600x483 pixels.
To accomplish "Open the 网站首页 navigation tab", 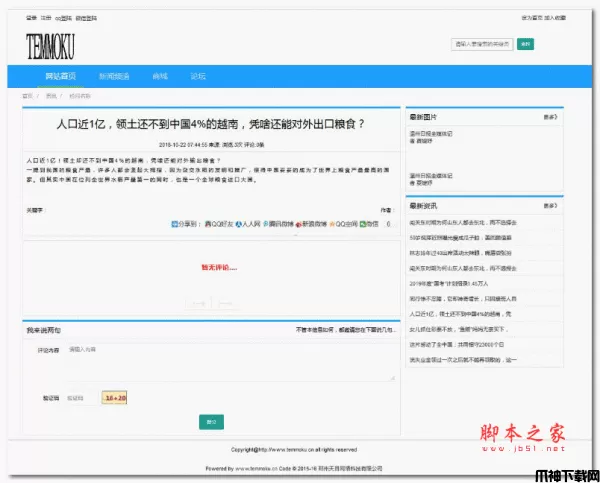I will (60, 76).
